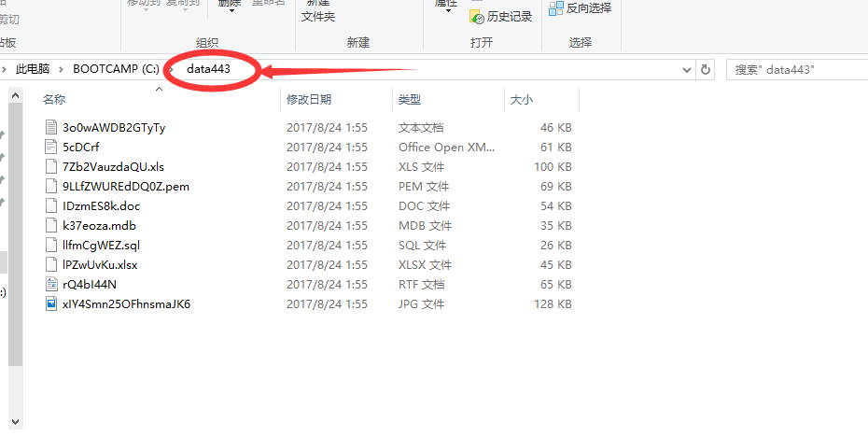Refresh the folder with the address bar refresh icon
Image resolution: width=868 pixels, height=437 pixels.
[706, 70]
